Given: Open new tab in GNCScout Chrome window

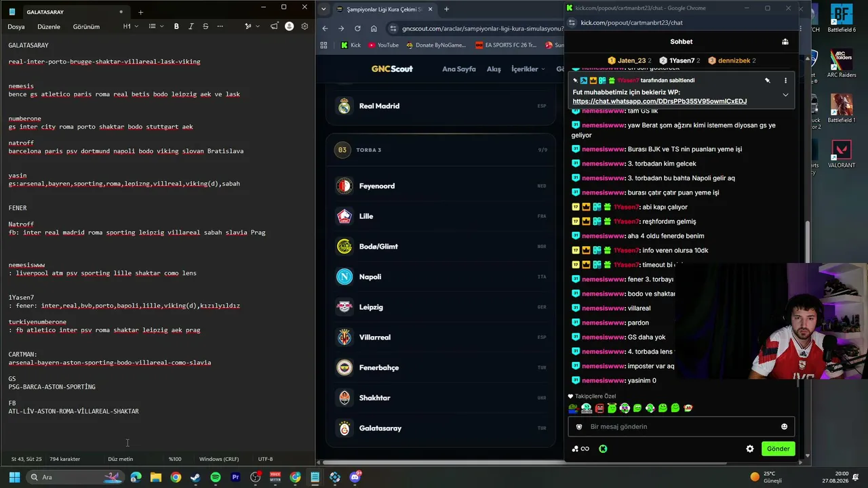Looking at the screenshot, I should point(446,9).
